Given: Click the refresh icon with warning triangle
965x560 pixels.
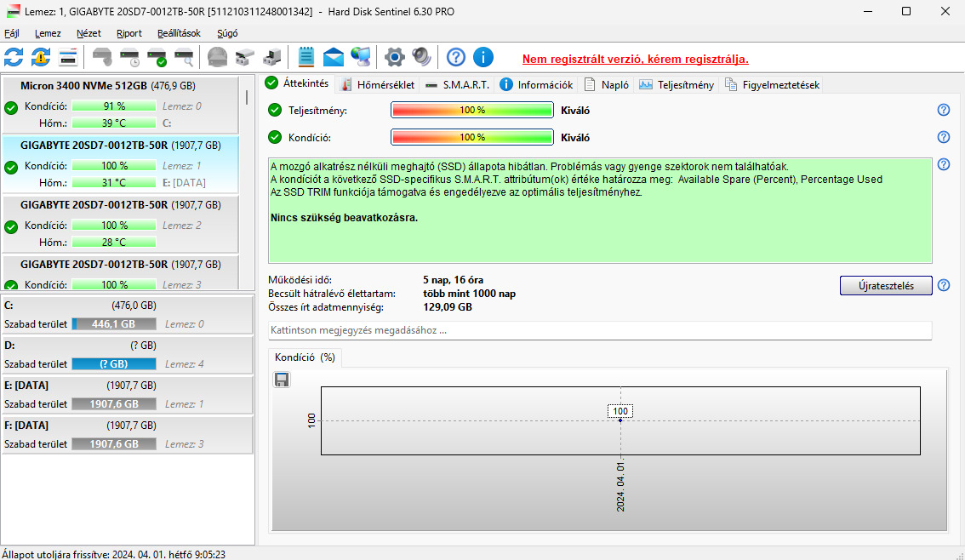Looking at the screenshot, I should click(x=41, y=57).
